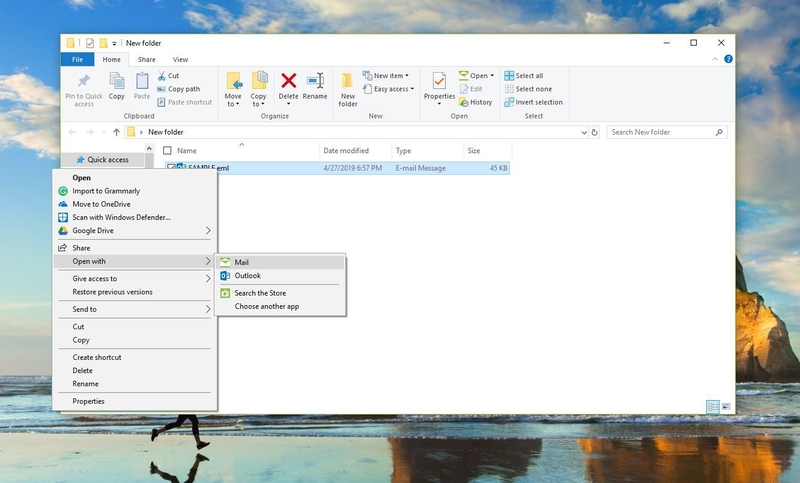Click the Help question mark icon
Image resolution: width=800 pixels, height=483 pixels.
click(x=729, y=59)
